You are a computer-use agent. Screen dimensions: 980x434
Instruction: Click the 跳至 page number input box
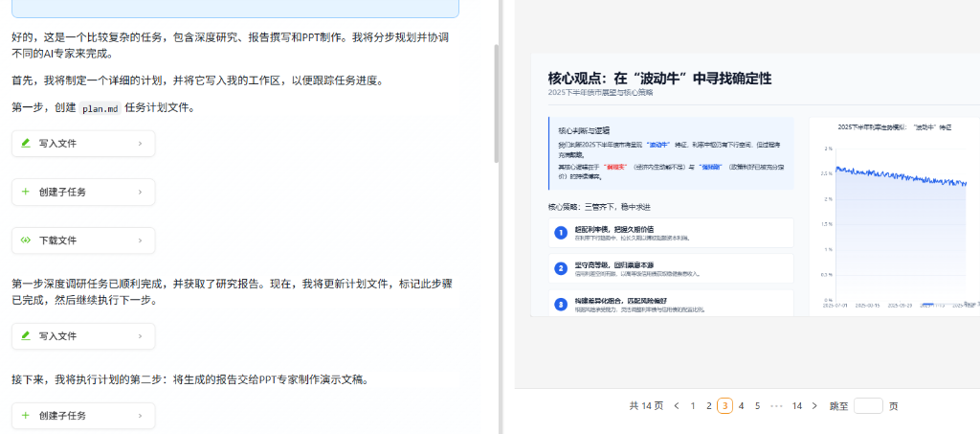point(868,406)
